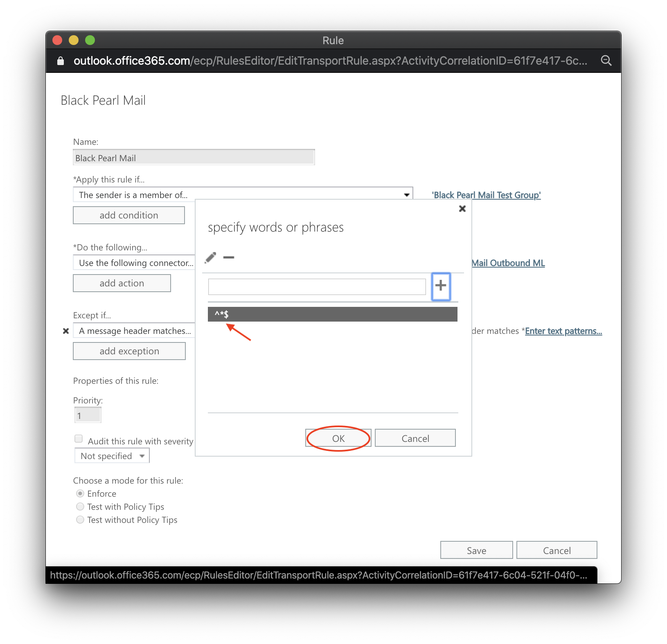Enable Audit this rule with severity checkbox
Screen dimensions: 667x644
click(x=79, y=439)
